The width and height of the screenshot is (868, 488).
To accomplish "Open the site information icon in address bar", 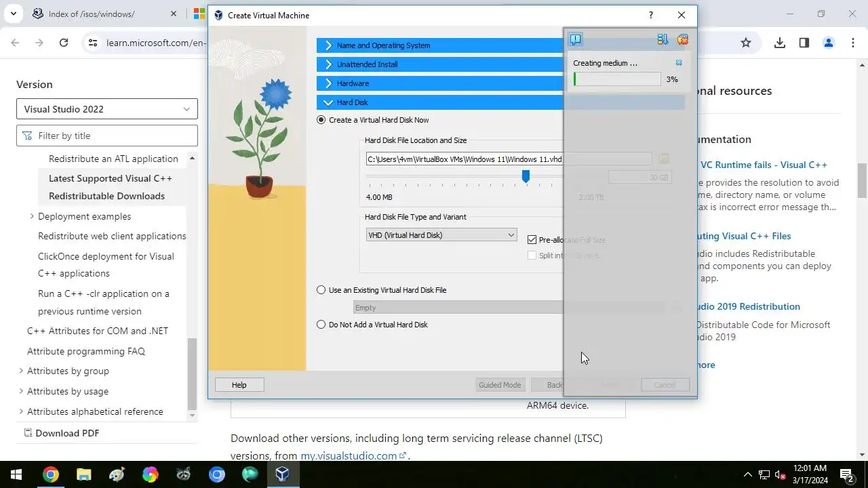I will point(92,43).
